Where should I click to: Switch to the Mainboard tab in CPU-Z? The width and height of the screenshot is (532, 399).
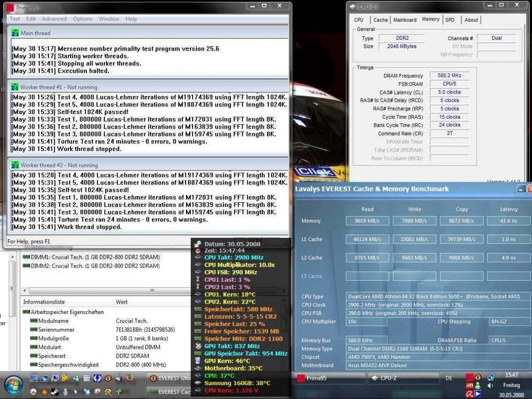[405, 20]
